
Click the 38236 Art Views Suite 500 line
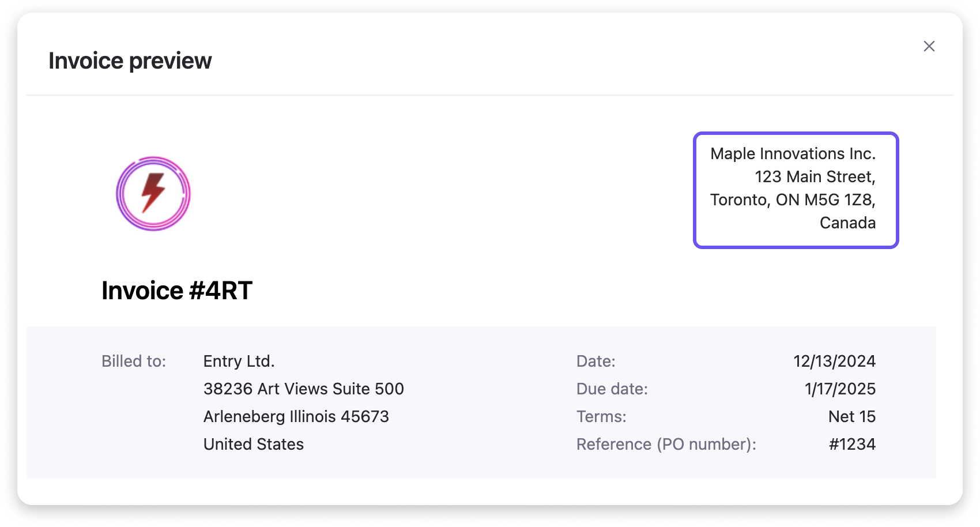click(303, 389)
